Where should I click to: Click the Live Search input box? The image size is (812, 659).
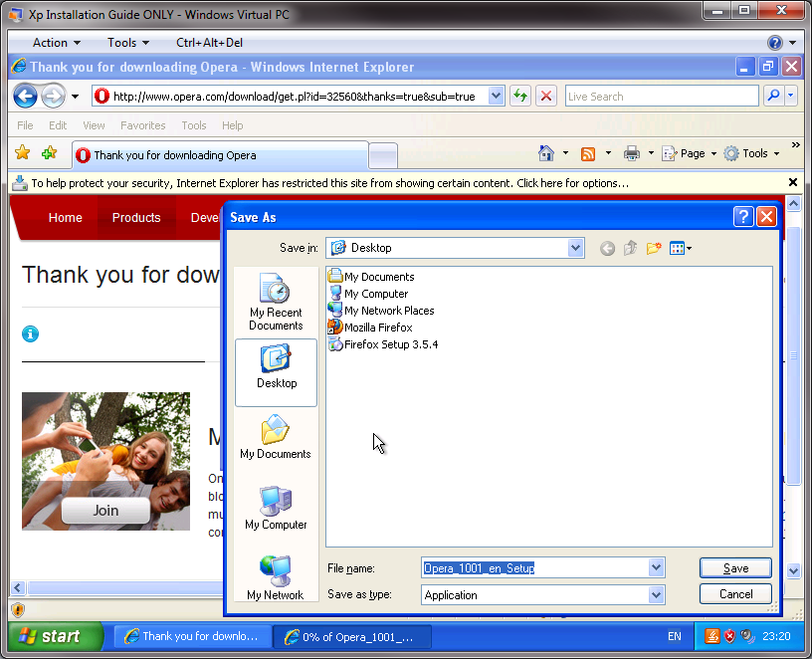pos(662,96)
